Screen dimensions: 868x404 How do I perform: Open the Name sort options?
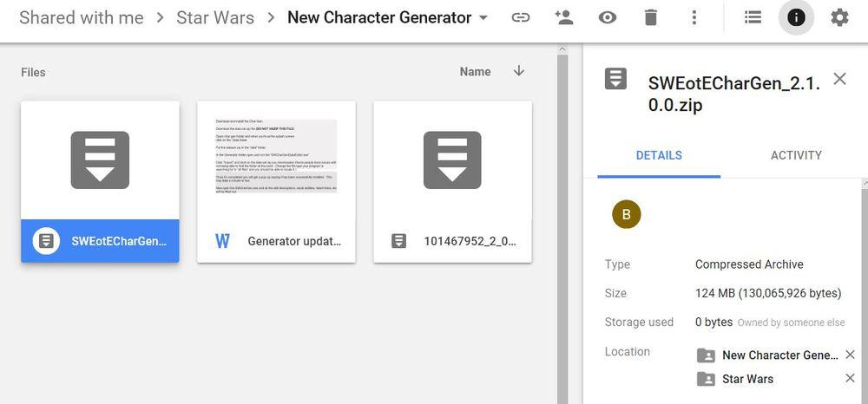pyautogui.click(x=475, y=72)
